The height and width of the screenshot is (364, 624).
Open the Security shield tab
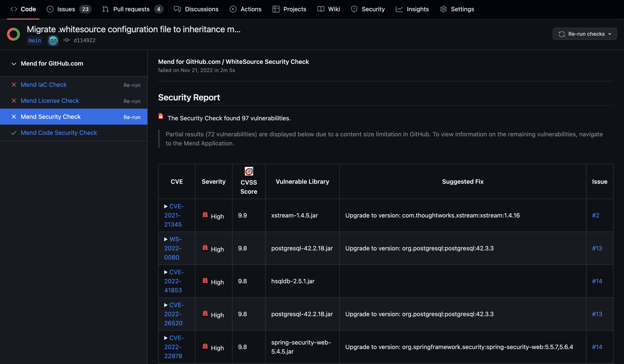pyautogui.click(x=368, y=9)
